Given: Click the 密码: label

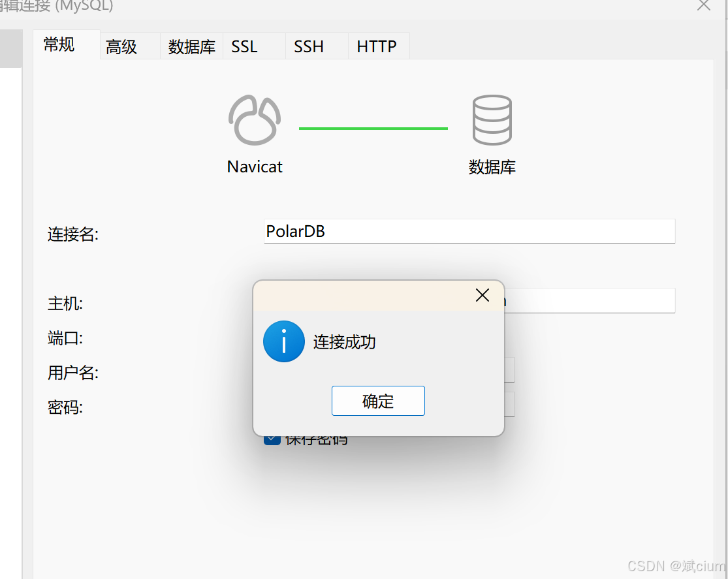Looking at the screenshot, I should point(65,407).
